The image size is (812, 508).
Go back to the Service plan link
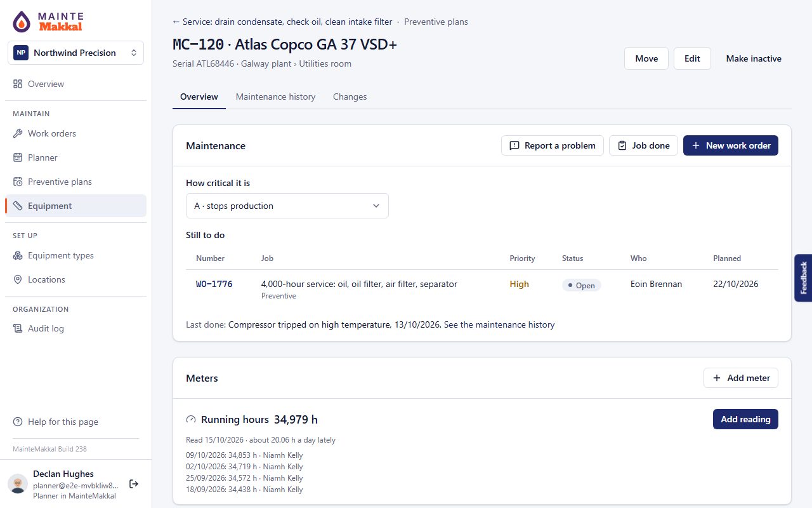(x=282, y=22)
